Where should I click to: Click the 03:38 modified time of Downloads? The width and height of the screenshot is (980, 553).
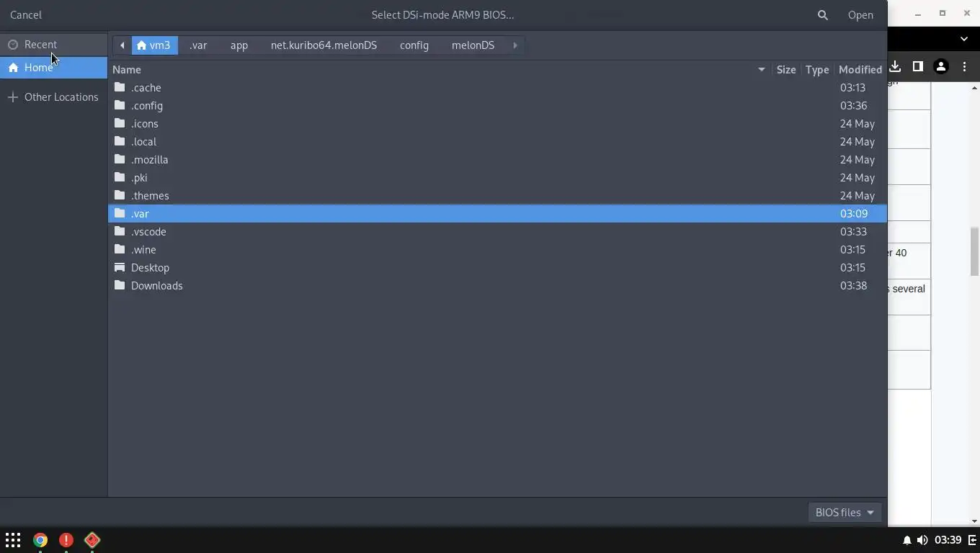tap(853, 286)
